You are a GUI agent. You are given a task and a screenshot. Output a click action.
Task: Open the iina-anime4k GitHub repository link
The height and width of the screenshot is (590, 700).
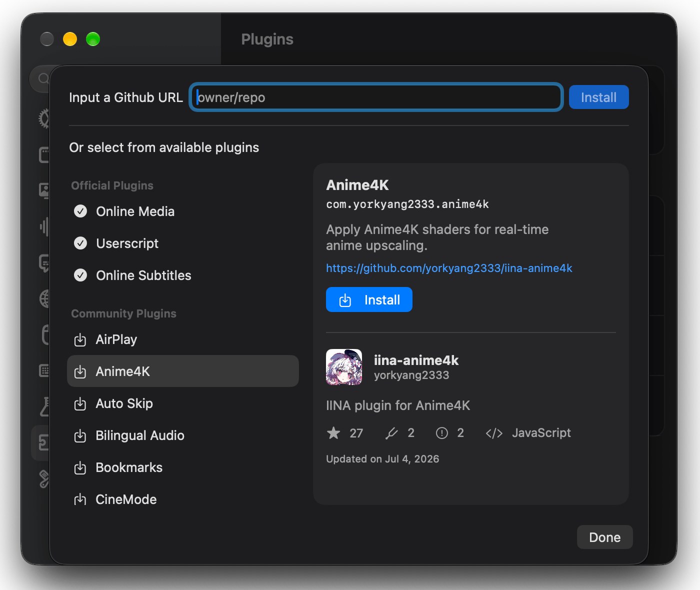[449, 268]
